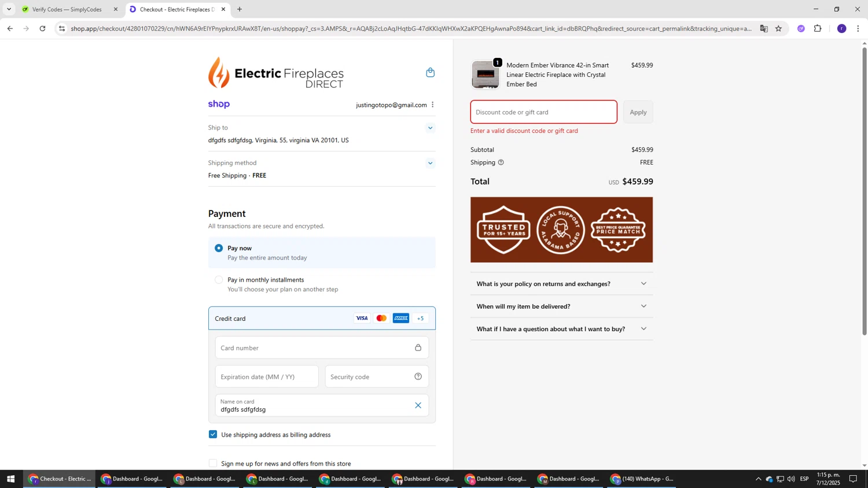
Task: Click the American Express icon
Action: [x=401, y=318]
